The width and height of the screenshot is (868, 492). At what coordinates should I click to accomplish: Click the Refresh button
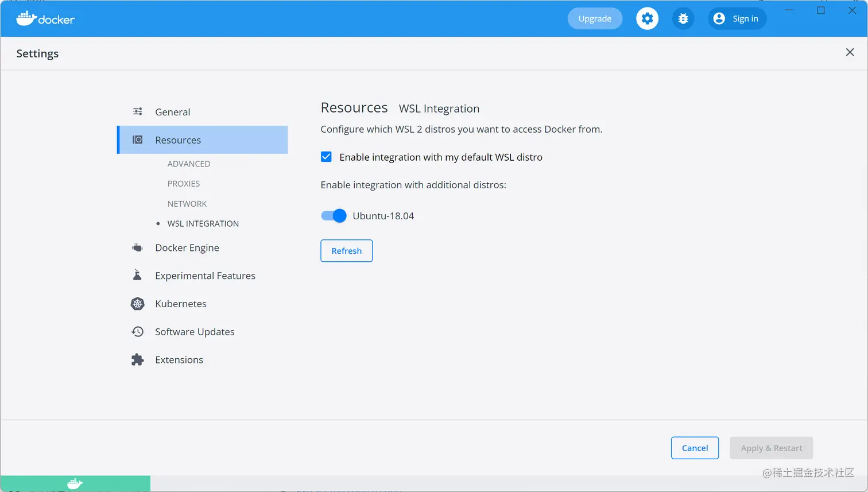point(347,251)
